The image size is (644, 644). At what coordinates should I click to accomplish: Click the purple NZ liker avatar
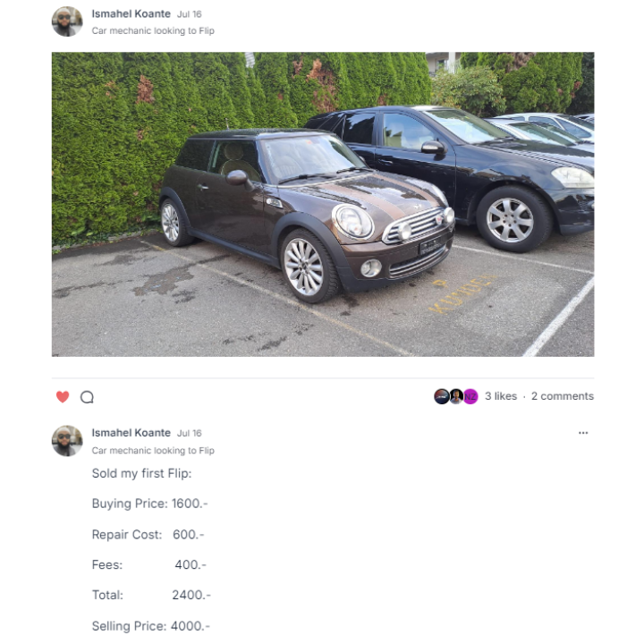point(470,396)
